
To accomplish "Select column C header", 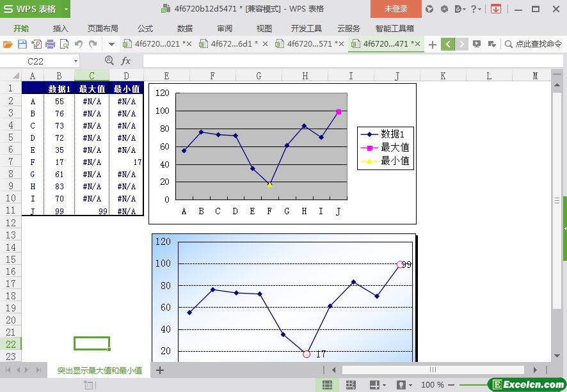I will coord(92,76).
